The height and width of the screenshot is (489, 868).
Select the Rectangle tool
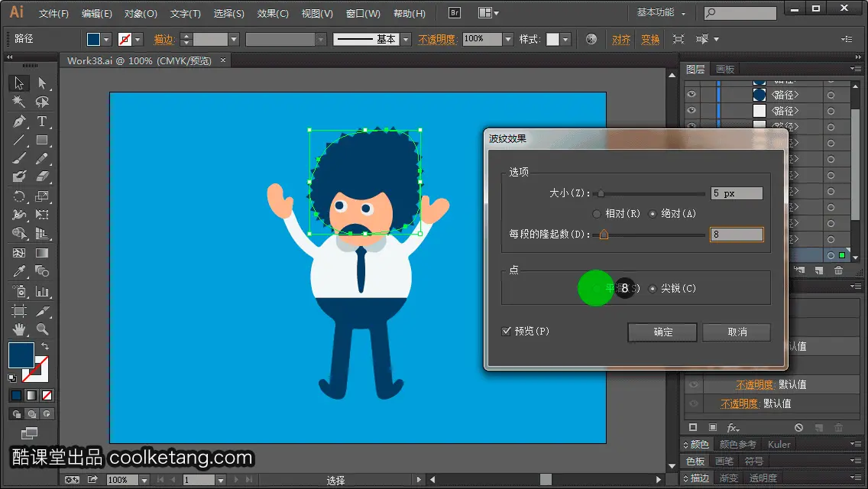(x=42, y=140)
